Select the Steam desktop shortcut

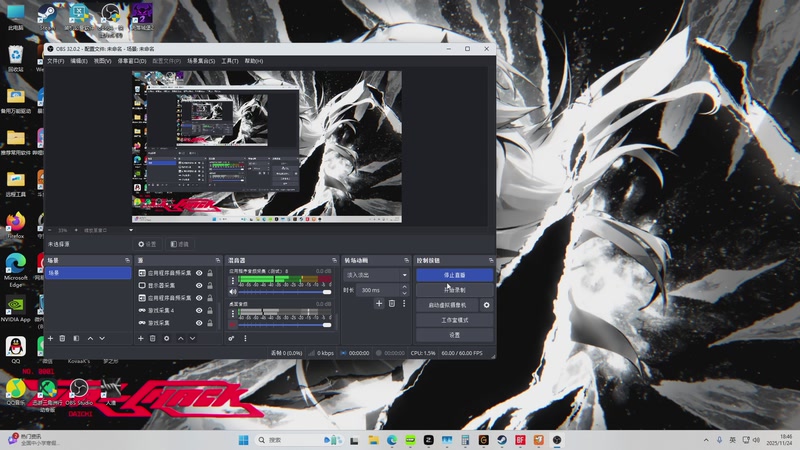[47, 16]
